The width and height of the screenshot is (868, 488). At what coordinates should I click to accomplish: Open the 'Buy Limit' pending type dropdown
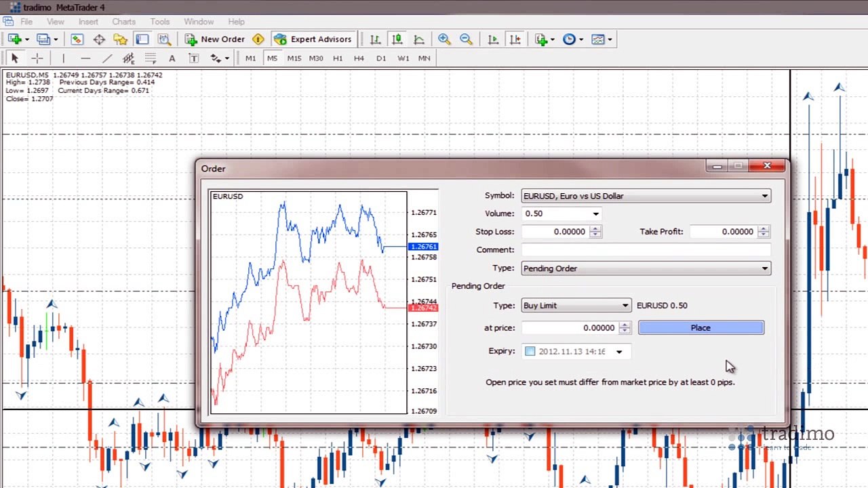[x=576, y=306]
